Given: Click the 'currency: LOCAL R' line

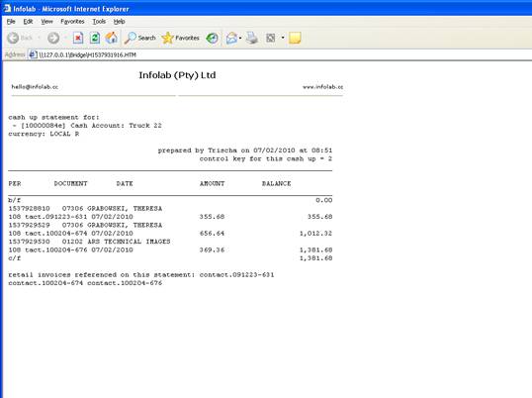Looking at the screenshot, I should [44, 134].
